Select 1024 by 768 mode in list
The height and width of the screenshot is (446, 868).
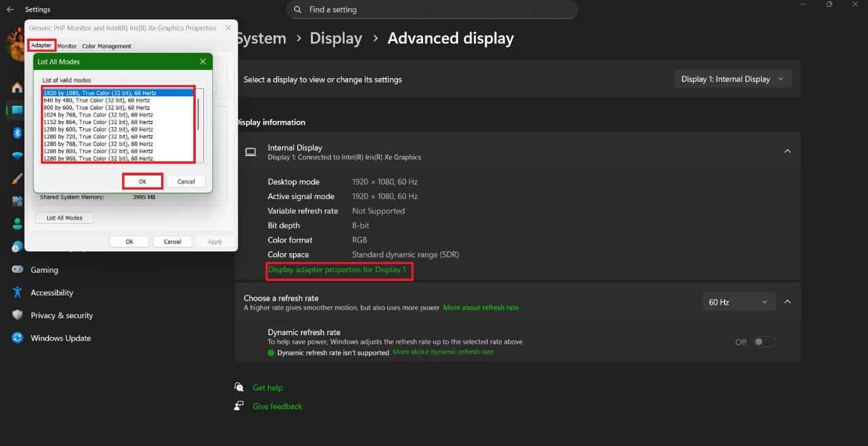point(98,115)
